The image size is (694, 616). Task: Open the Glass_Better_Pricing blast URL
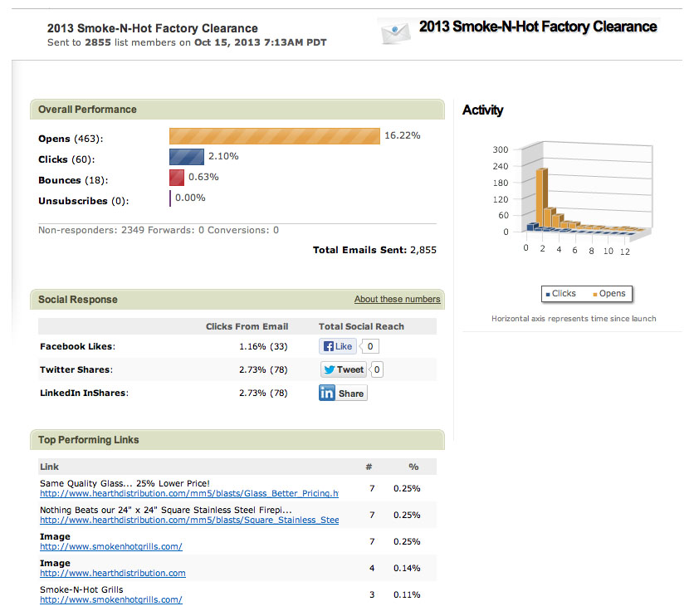point(188,494)
